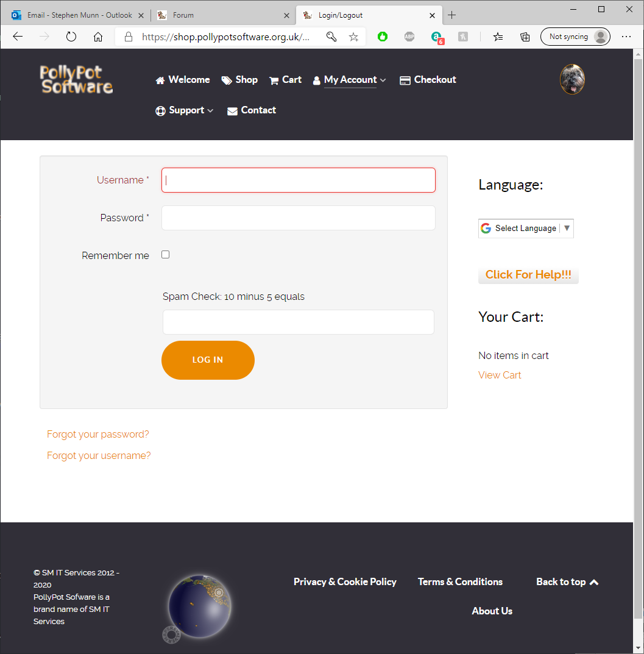Expand the Support menu
Screen dimensions: 644x654
pyautogui.click(x=185, y=110)
